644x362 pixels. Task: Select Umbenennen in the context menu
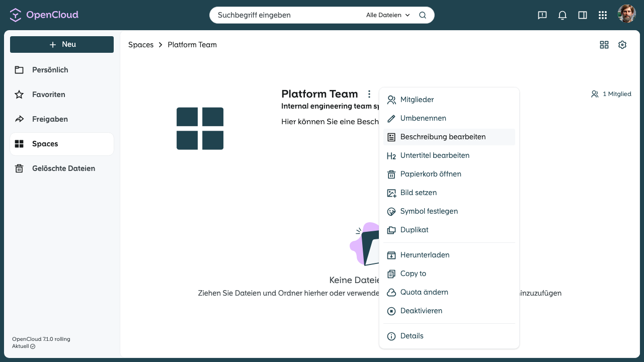pyautogui.click(x=449, y=118)
